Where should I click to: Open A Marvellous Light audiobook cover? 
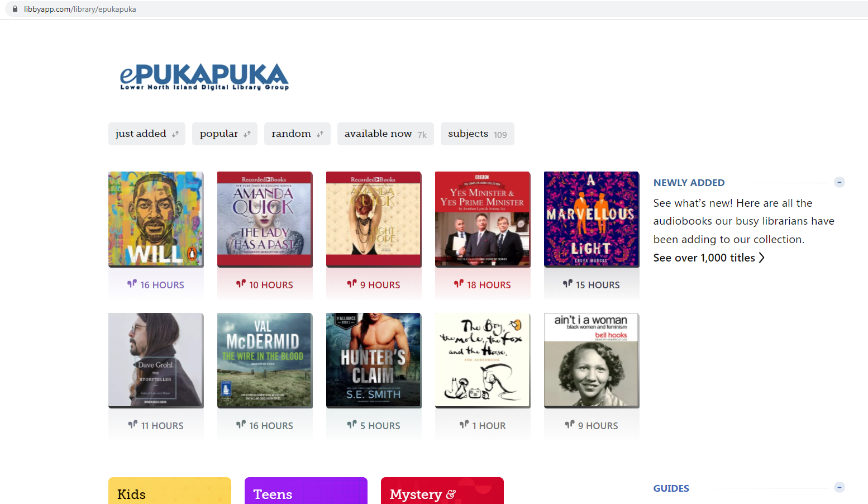[592, 219]
